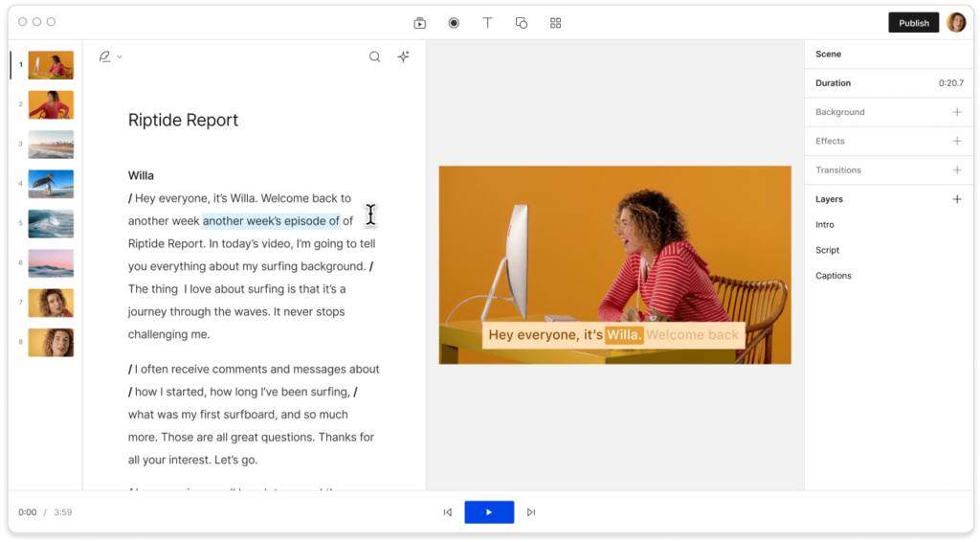
Task: Add a Transition using plus button
Action: click(956, 169)
